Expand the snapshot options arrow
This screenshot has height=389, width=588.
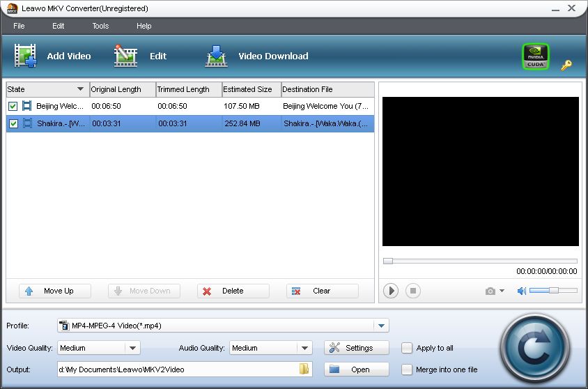coord(502,291)
